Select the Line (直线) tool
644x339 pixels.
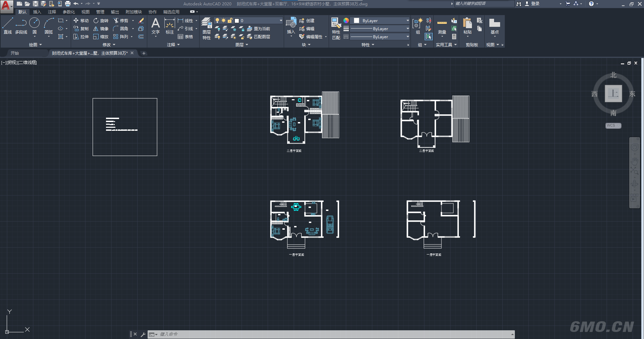tap(8, 26)
